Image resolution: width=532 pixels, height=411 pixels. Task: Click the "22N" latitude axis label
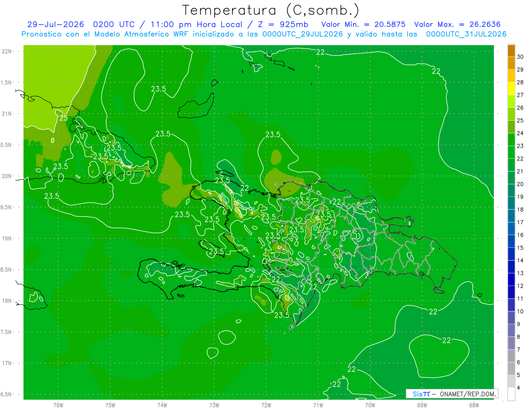(x=7, y=51)
